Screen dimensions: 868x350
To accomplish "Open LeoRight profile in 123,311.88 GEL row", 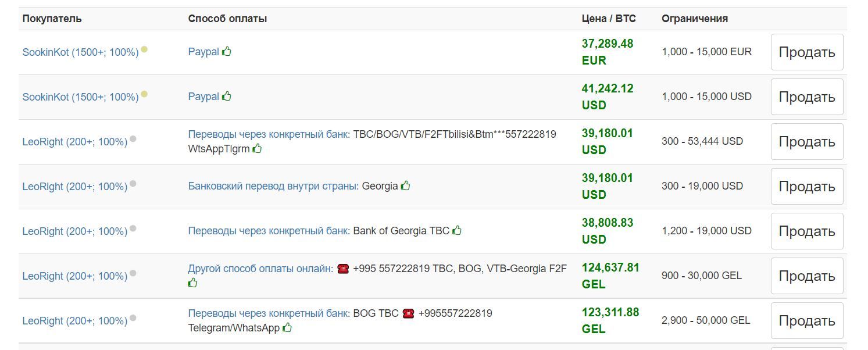I will click(x=74, y=321).
